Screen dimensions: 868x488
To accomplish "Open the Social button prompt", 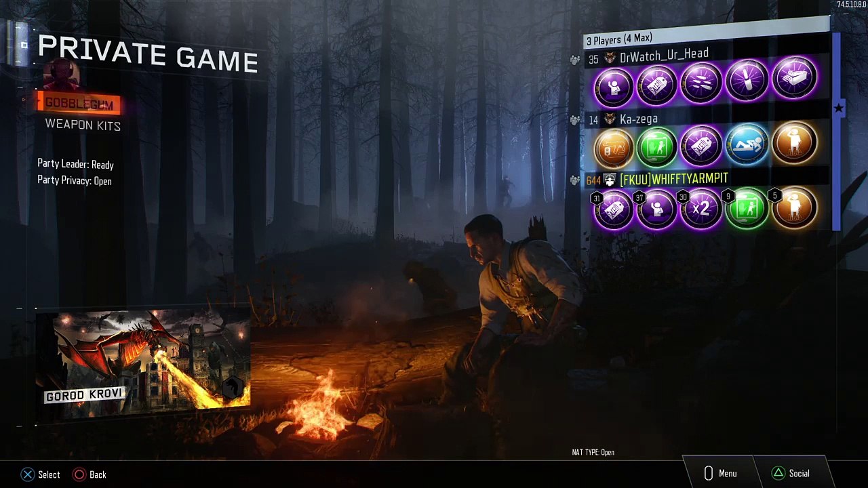I will tap(791, 473).
